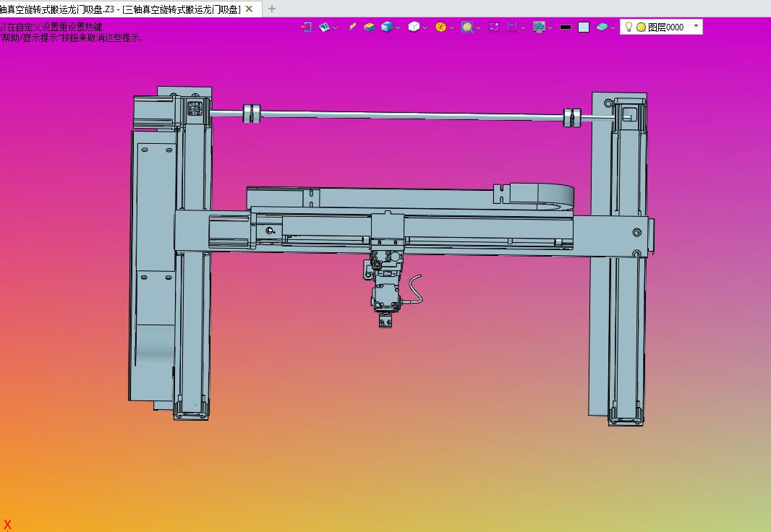Screen dimensions: 771x532
Task: Click the view manager book icon
Action: click(324, 27)
